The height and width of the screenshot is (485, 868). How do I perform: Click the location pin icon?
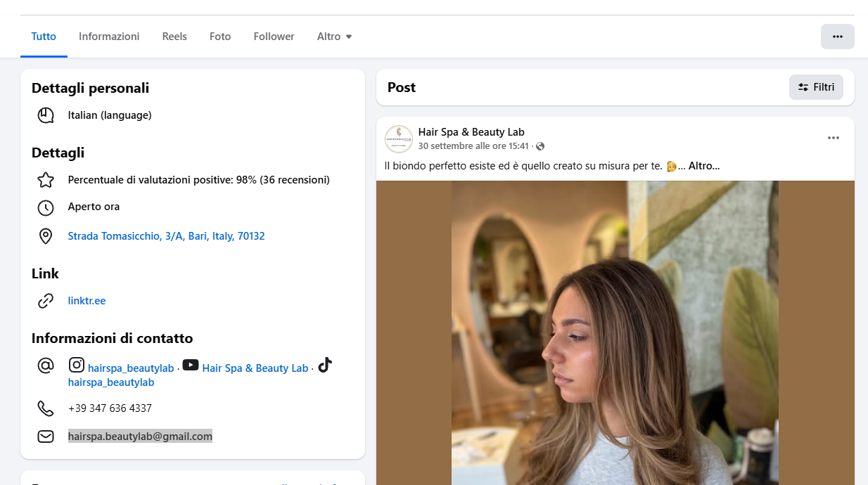(x=46, y=236)
